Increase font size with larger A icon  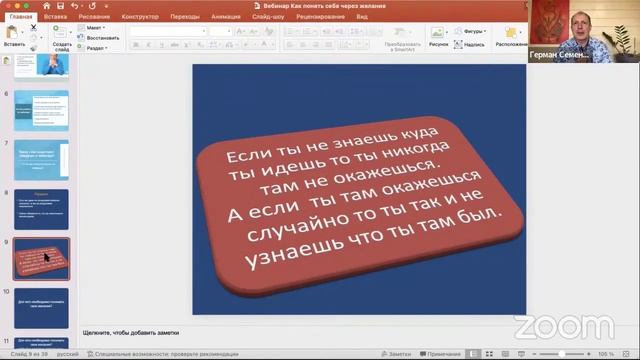tap(241, 31)
